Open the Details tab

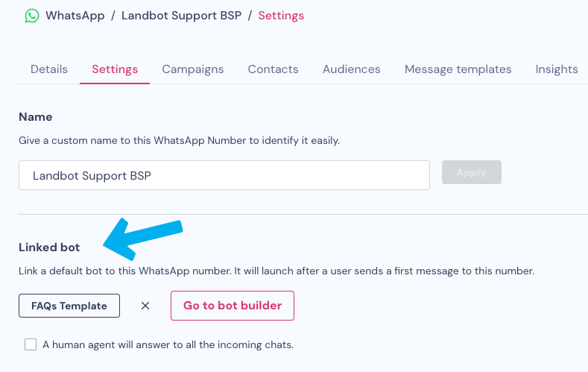point(49,69)
